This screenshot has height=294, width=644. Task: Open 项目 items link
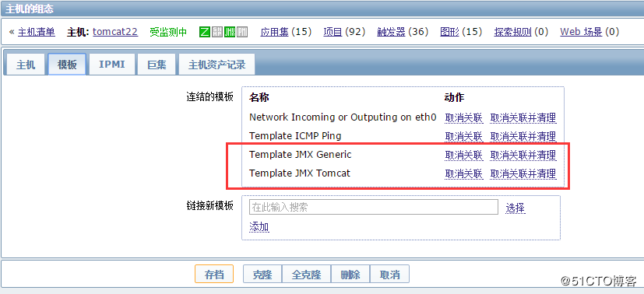point(333,32)
